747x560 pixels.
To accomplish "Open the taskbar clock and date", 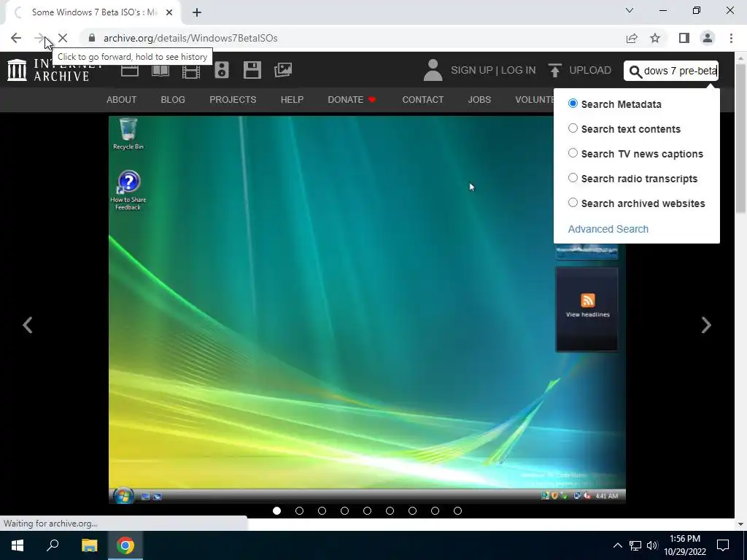I will [685, 545].
